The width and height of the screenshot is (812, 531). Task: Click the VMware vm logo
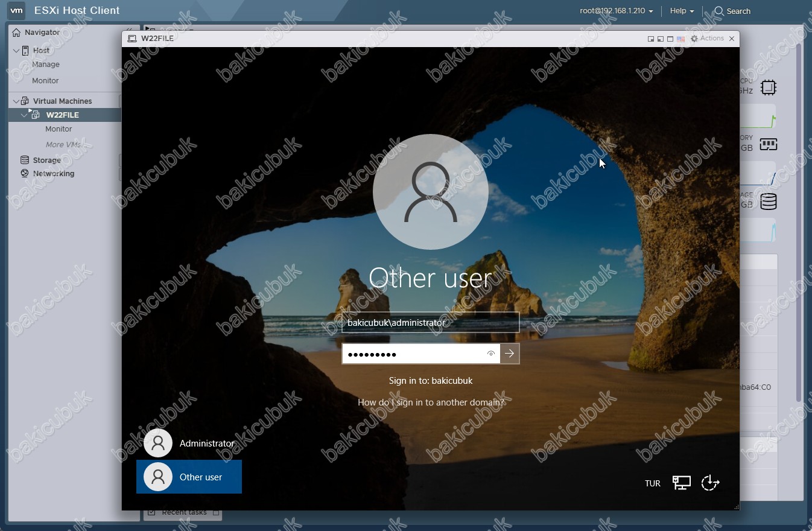pyautogui.click(x=17, y=10)
